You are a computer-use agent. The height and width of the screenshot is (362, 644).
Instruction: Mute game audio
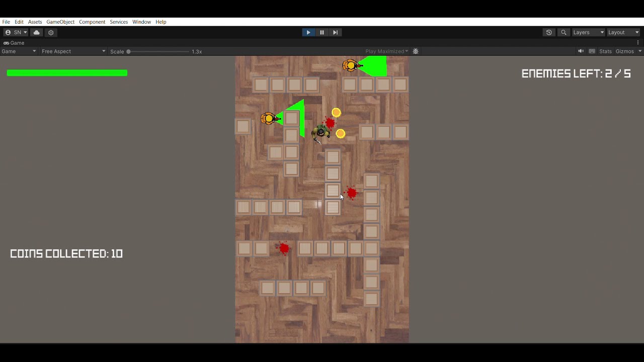[x=581, y=51]
